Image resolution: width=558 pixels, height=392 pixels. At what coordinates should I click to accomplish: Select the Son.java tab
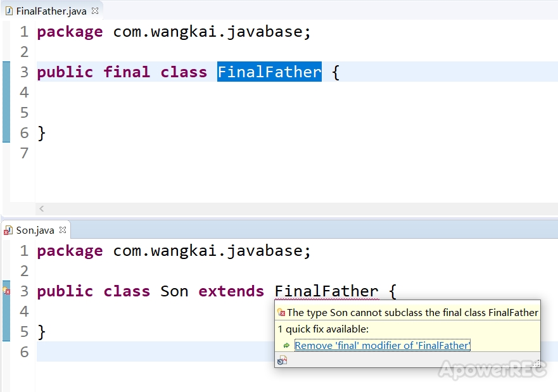point(35,230)
